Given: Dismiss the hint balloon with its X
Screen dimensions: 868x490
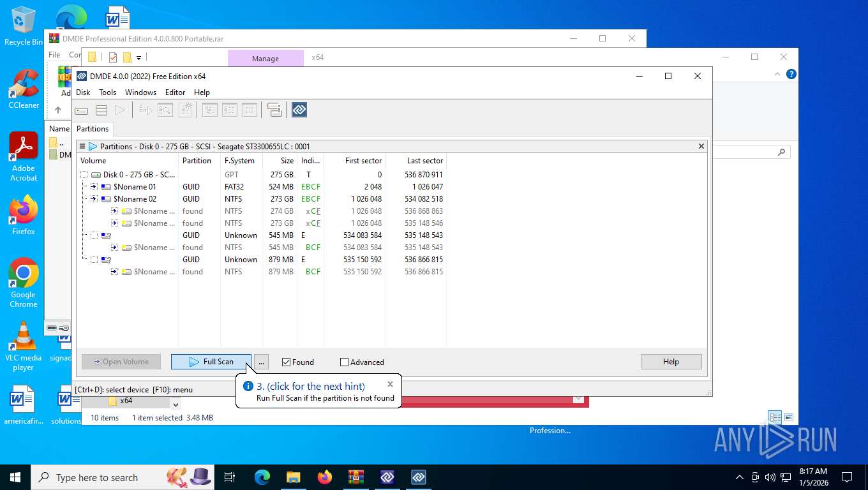Looking at the screenshot, I should click(390, 384).
